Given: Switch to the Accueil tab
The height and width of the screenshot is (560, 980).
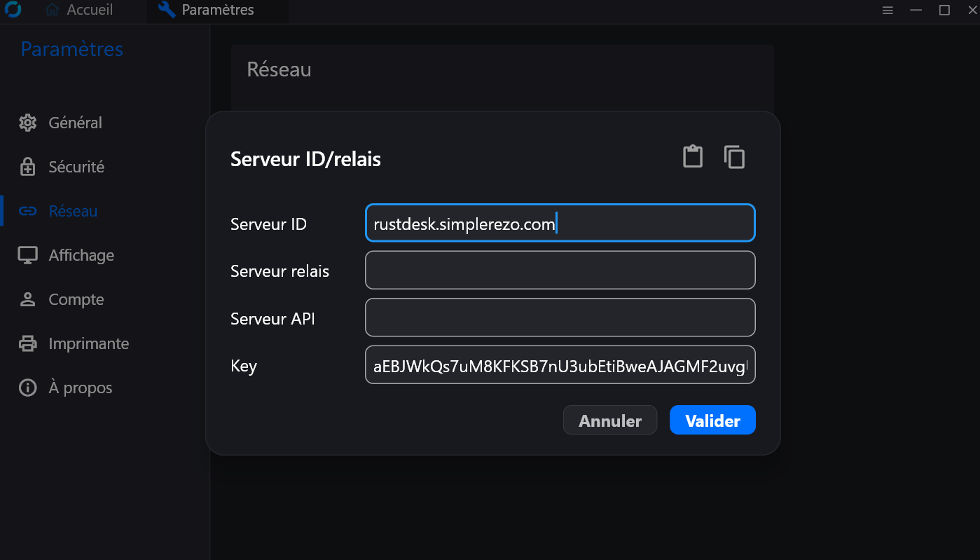Looking at the screenshot, I should [79, 11].
